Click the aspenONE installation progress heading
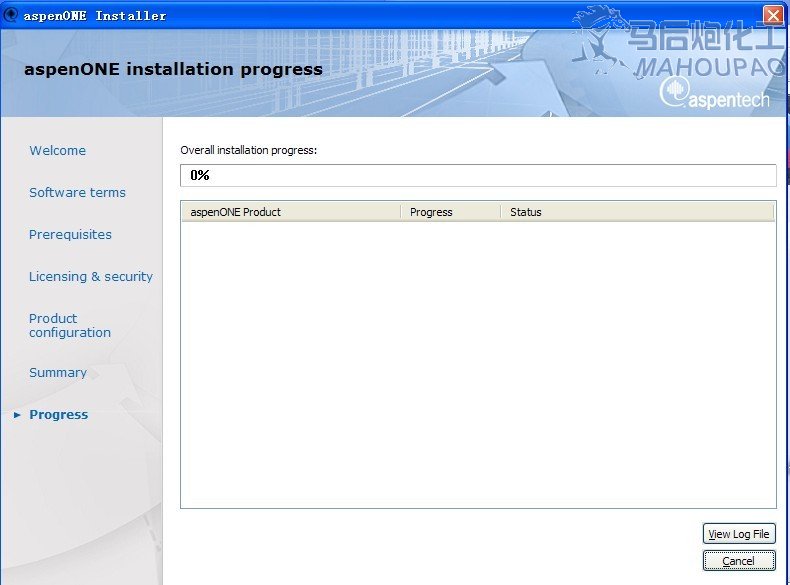Image resolution: width=790 pixels, height=585 pixels. coord(173,69)
